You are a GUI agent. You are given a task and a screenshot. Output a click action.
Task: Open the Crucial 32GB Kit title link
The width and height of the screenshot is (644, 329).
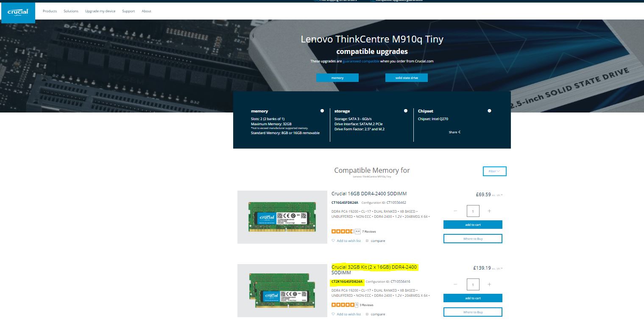(375, 270)
